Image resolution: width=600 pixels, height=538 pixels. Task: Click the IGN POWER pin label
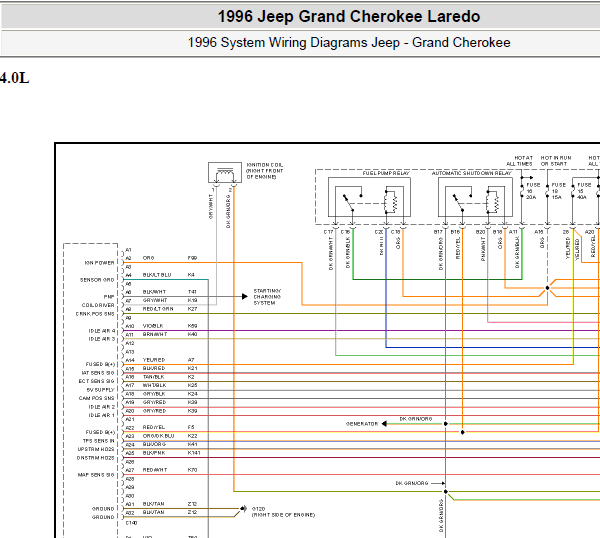tap(99, 263)
